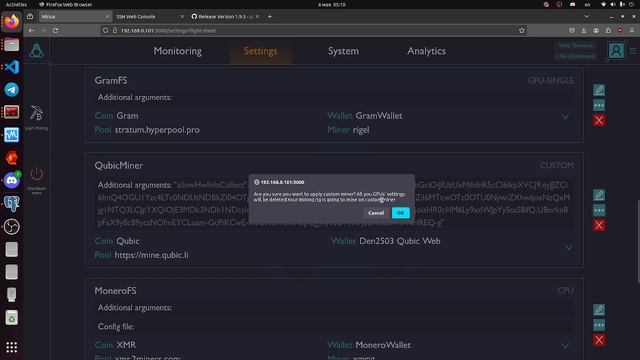
Task: Open the Analytics tab
Action: [426, 51]
